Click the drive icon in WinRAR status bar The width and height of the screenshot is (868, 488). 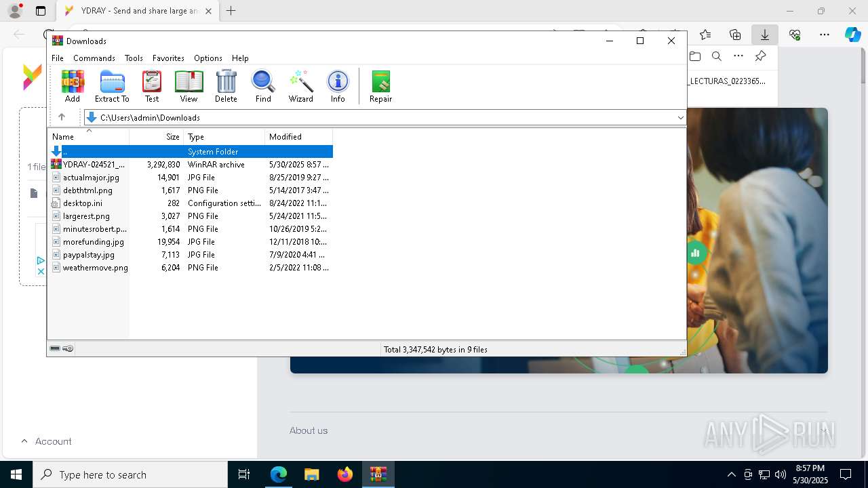coord(55,348)
